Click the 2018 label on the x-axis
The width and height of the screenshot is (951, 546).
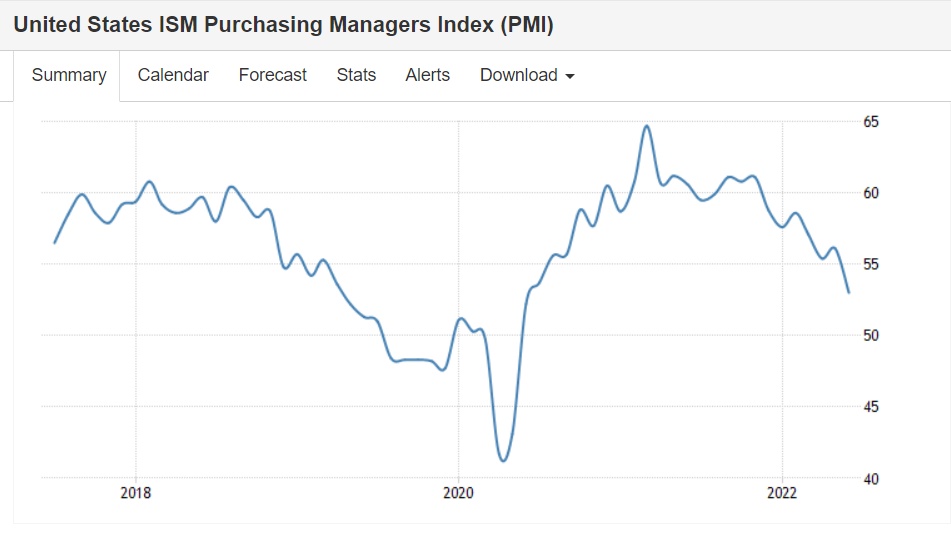tap(135, 493)
